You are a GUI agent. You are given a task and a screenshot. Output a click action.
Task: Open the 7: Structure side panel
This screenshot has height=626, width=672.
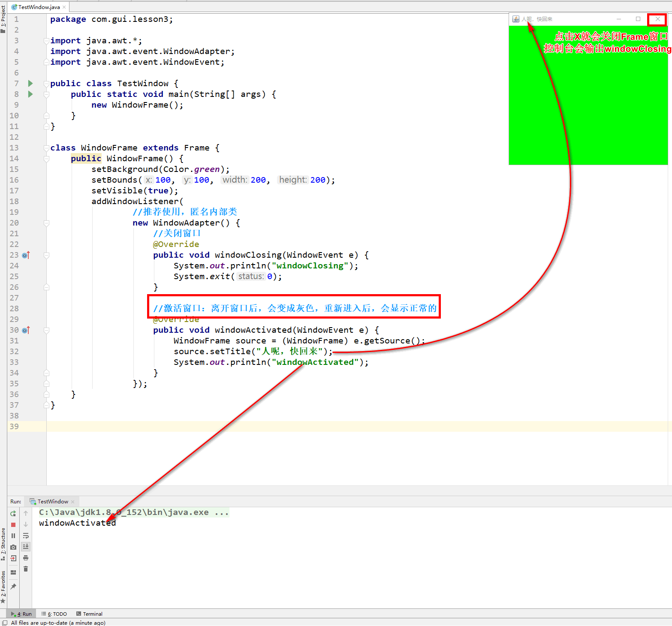click(3, 544)
